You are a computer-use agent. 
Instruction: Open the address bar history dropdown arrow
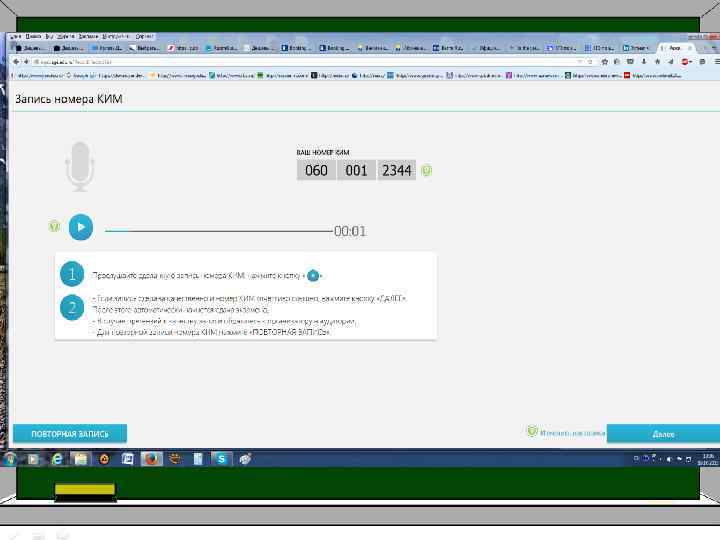click(580, 62)
